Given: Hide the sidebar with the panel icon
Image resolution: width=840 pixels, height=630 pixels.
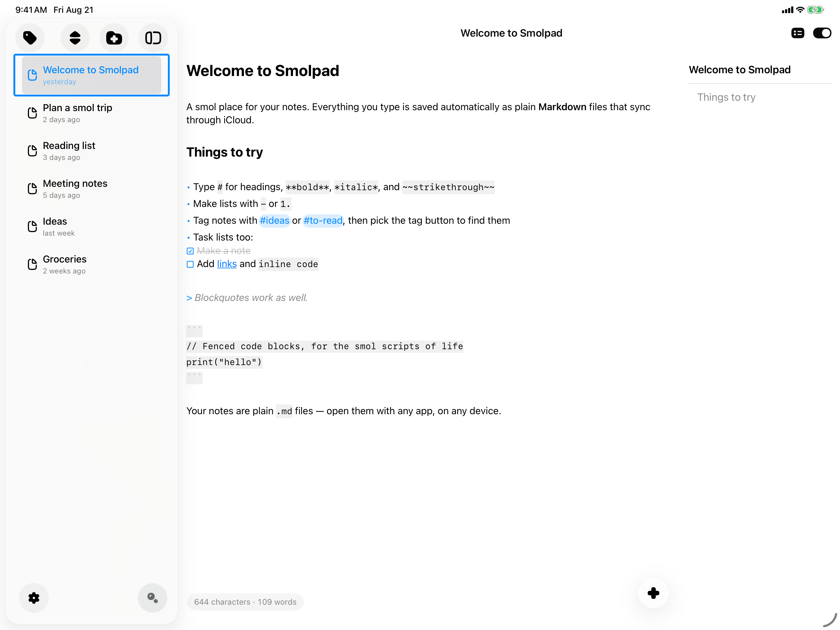Looking at the screenshot, I should (x=153, y=38).
